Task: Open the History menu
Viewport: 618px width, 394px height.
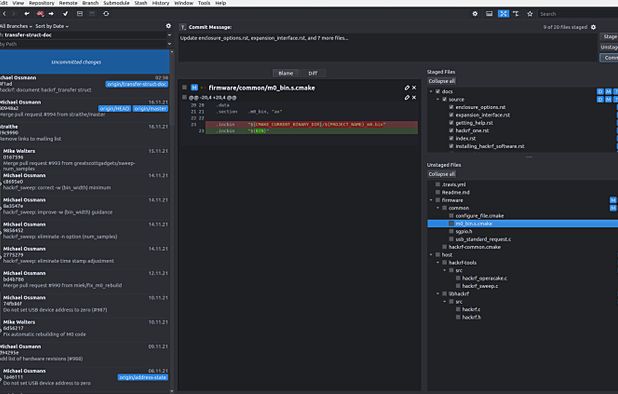Action: tap(160, 3)
